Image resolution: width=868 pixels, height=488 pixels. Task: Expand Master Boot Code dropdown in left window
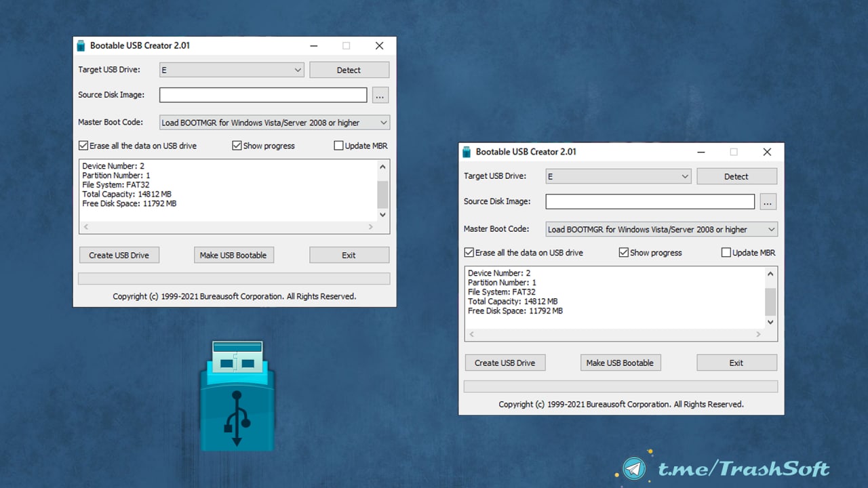tap(275, 123)
